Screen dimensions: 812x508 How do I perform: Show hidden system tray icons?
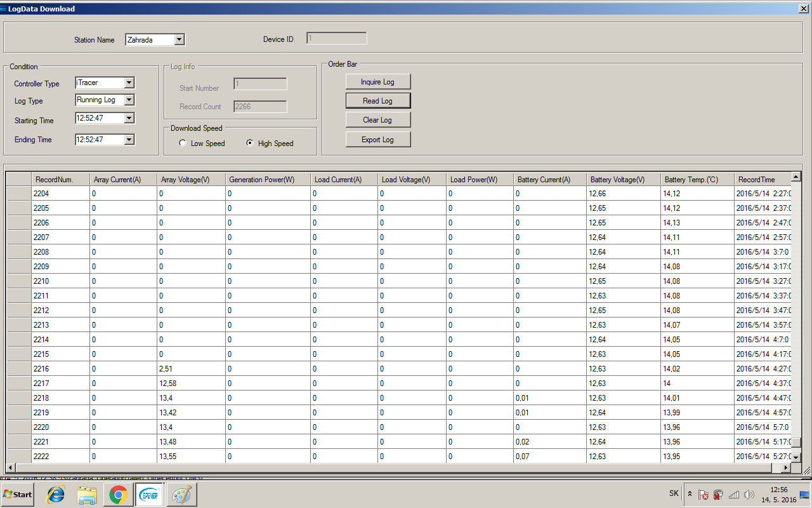(690, 494)
